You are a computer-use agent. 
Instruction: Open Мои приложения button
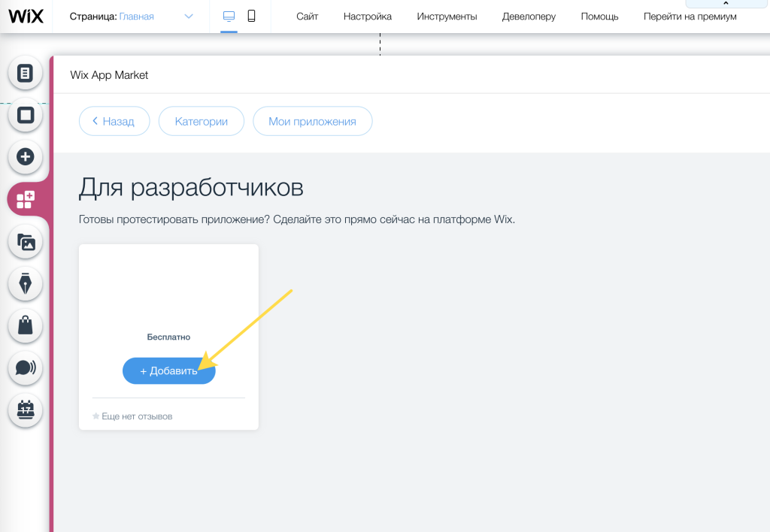[x=312, y=121]
